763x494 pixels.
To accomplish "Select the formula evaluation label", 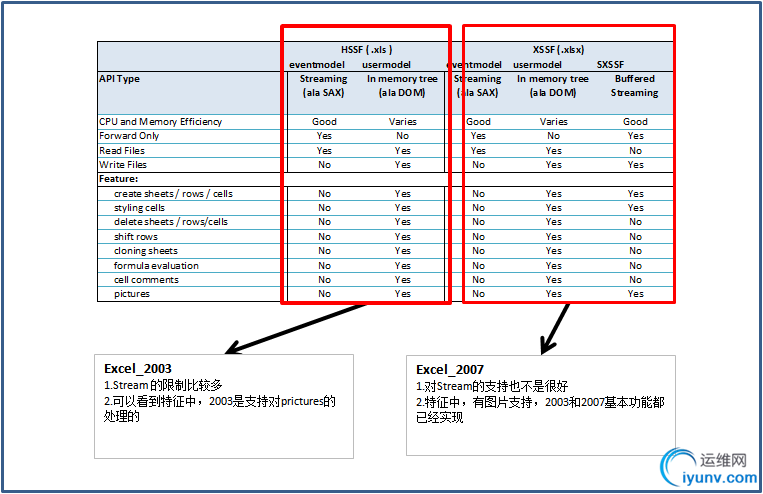I will click(156, 266).
